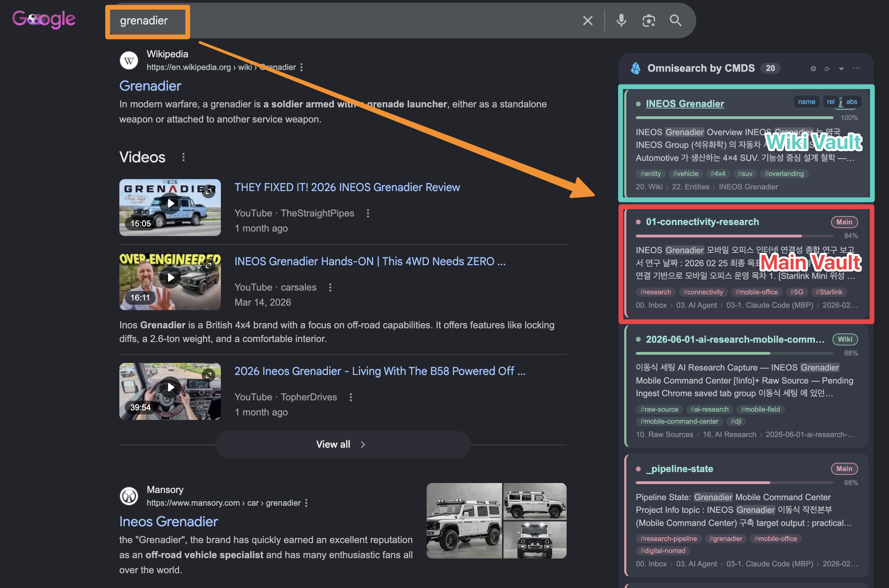Screen dimensions: 889x588
Task: Expand preview on the 39:54 video thumbnail
Action: tap(209, 375)
